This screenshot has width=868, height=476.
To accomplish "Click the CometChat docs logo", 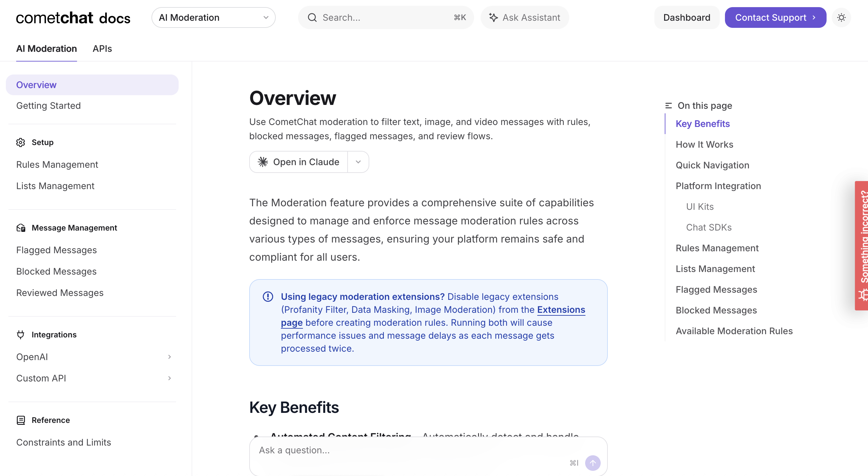I will pos(73,17).
